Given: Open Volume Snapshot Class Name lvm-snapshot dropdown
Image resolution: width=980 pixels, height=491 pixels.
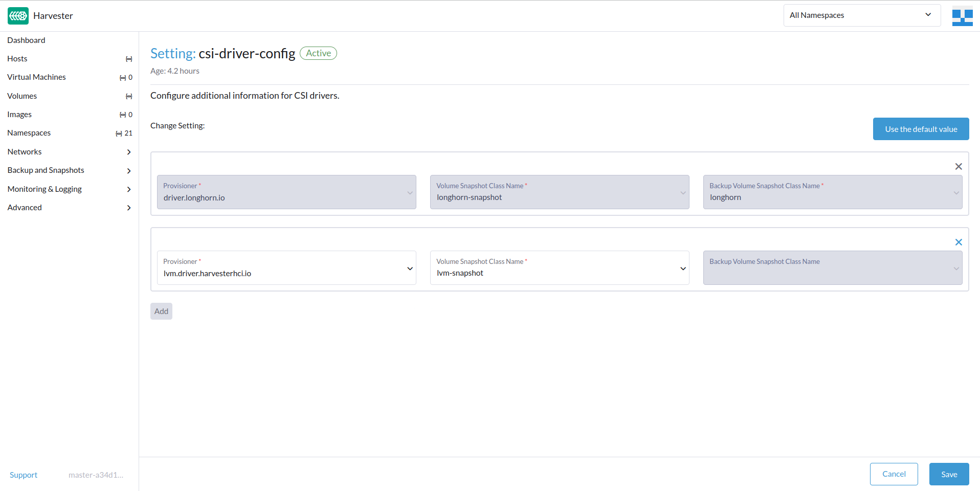Looking at the screenshot, I should click(x=559, y=268).
